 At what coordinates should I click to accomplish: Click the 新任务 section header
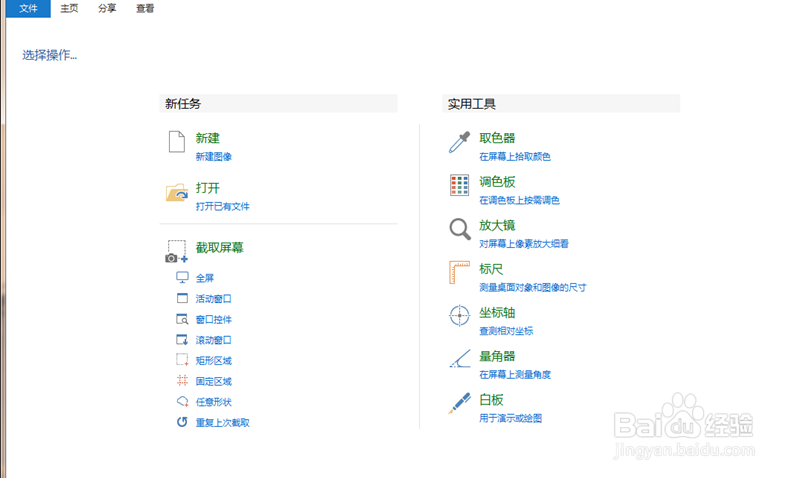tap(279, 104)
